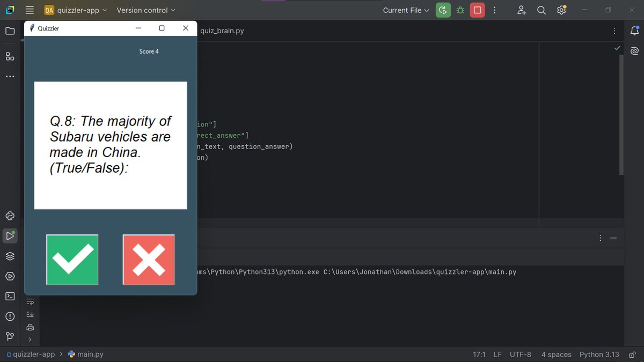Expand the Version control dropdown

[146, 10]
